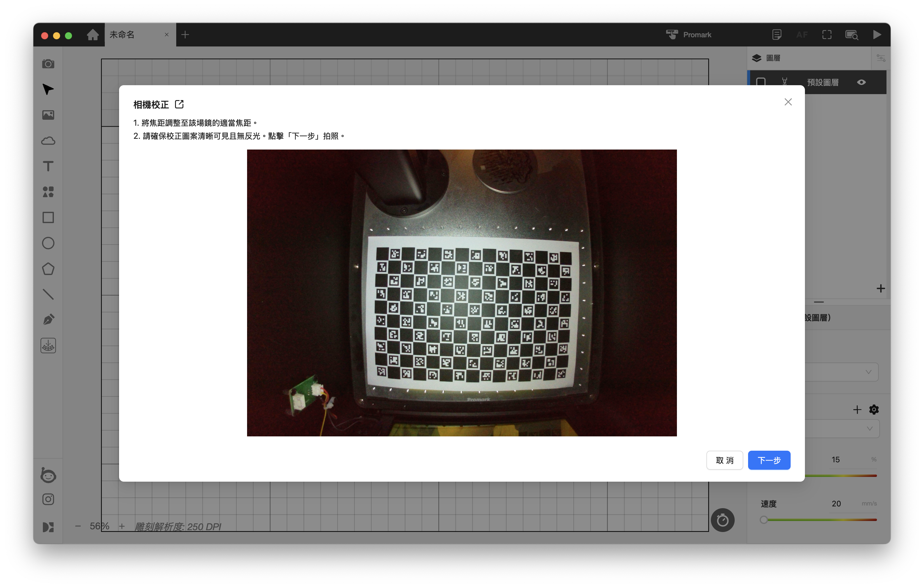Toggle visibility of 預設圖層

[x=861, y=82]
